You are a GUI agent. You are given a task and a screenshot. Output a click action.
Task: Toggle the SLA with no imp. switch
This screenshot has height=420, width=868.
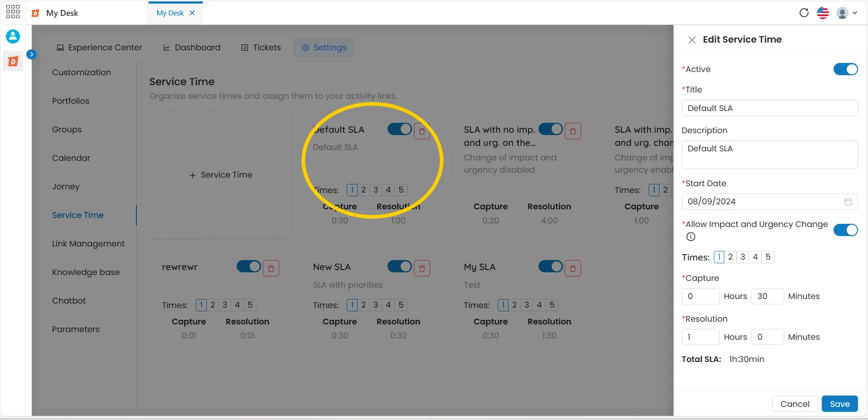pyautogui.click(x=551, y=129)
